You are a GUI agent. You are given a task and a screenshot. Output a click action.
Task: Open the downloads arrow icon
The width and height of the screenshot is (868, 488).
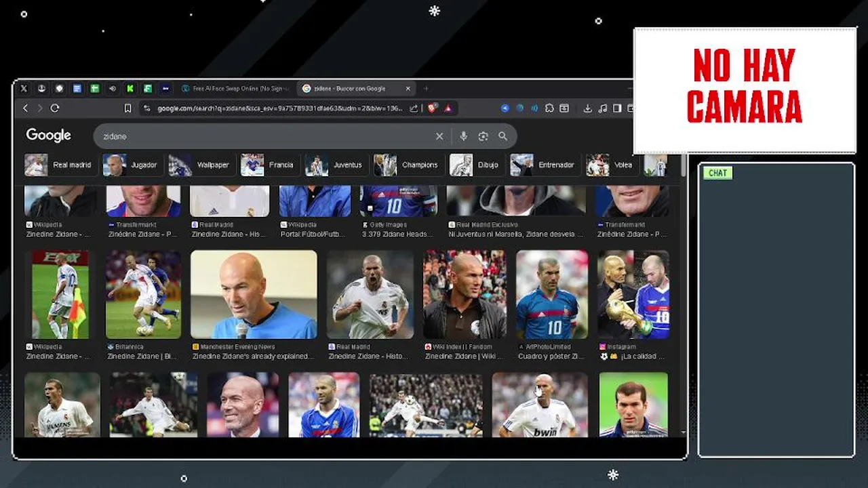click(x=588, y=108)
